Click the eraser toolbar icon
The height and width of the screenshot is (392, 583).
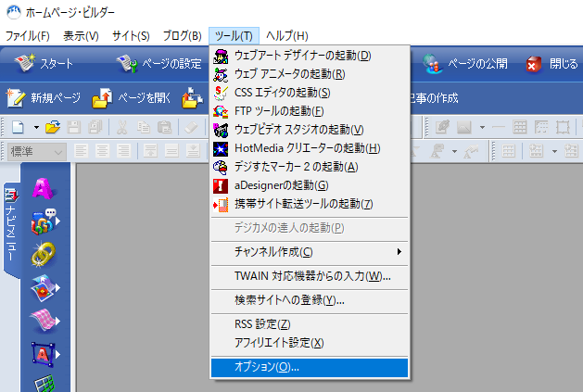(191, 127)
